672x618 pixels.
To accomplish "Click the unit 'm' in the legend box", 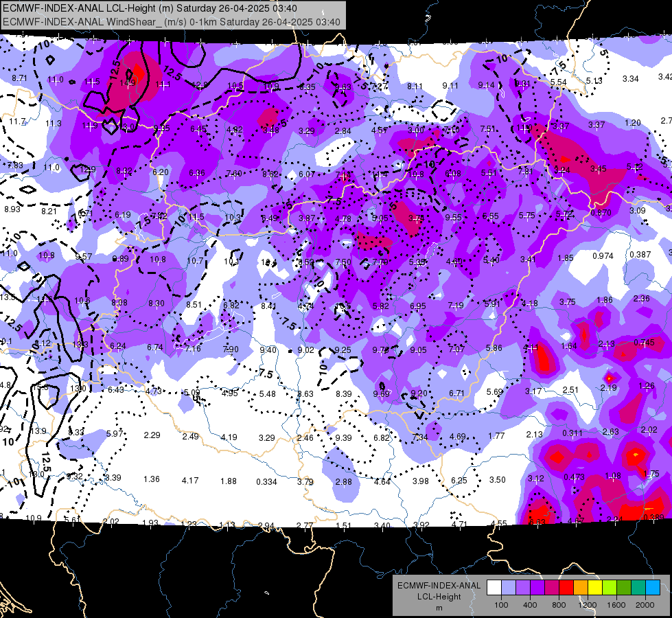I will (439, 608).
